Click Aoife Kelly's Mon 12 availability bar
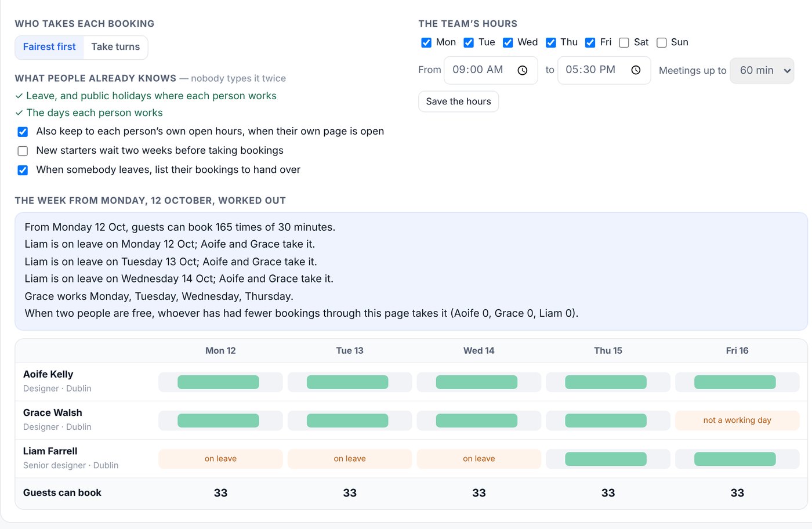812x529 pixels. tap(218, 382)
